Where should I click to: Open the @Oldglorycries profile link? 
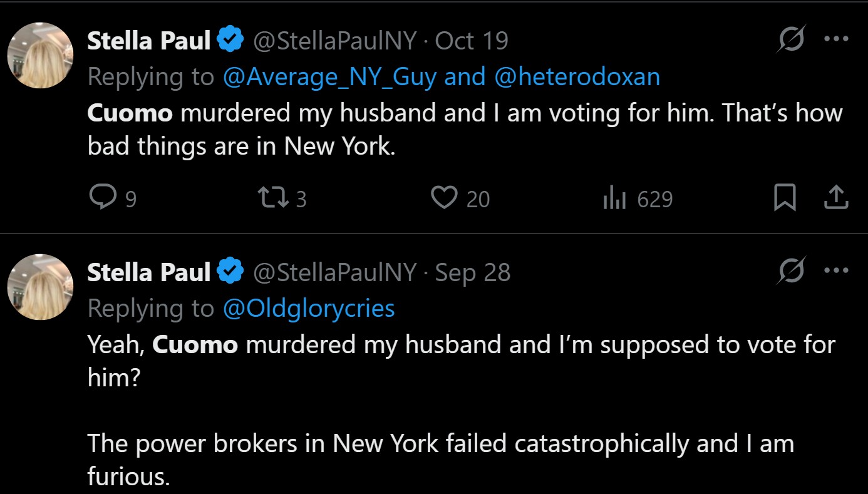point(309,308)
